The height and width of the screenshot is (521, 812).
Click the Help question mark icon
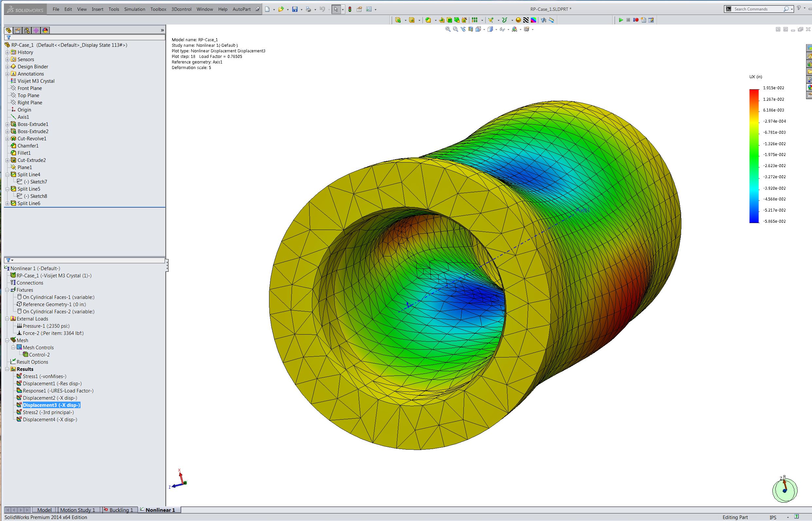[x=799, y=8]
